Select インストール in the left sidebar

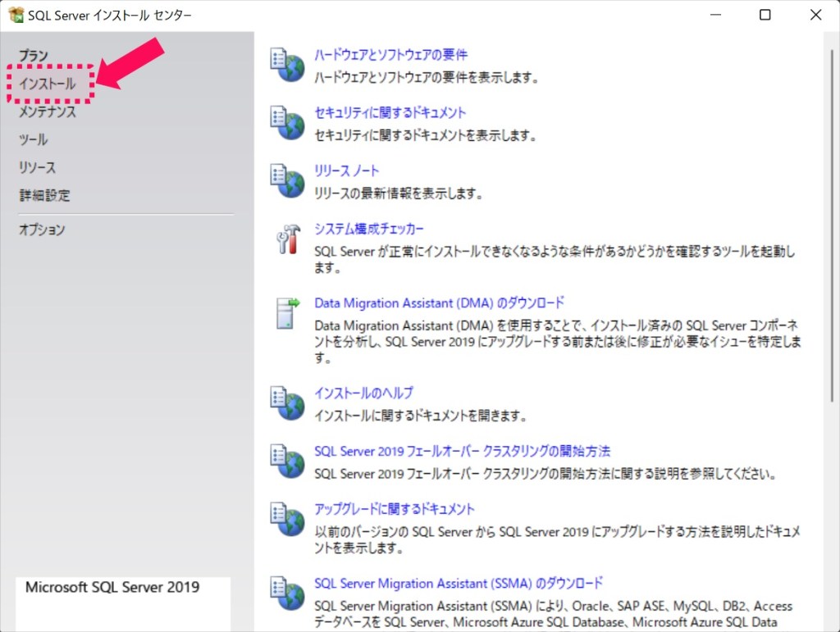tap(48, 84)
